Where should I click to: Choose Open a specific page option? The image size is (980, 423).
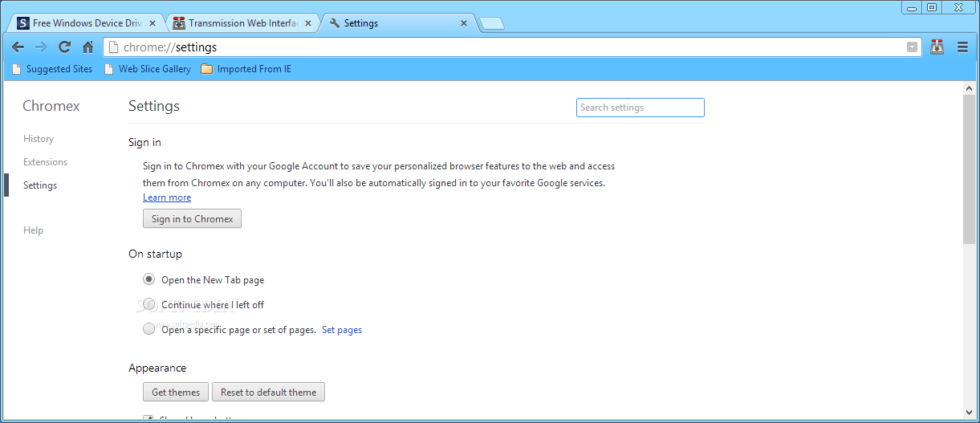click(149, 329)
